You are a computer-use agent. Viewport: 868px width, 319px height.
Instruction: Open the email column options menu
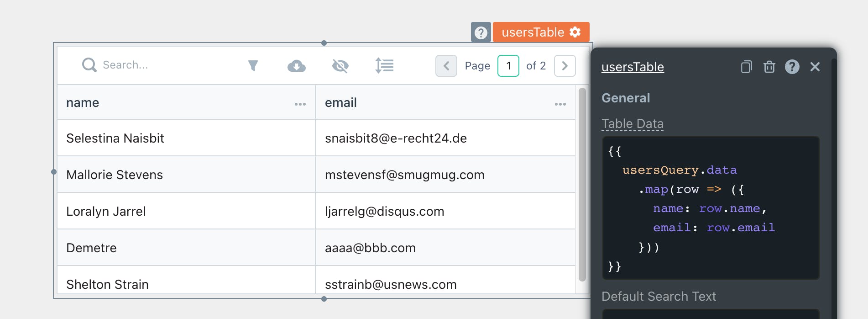coord(560,104)
